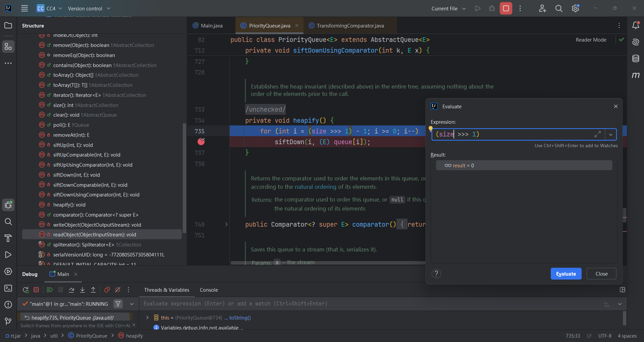This screenshot has height=342, width=644.
Task: Toggle Mute Breakpoints
Action: coord(118,290)
